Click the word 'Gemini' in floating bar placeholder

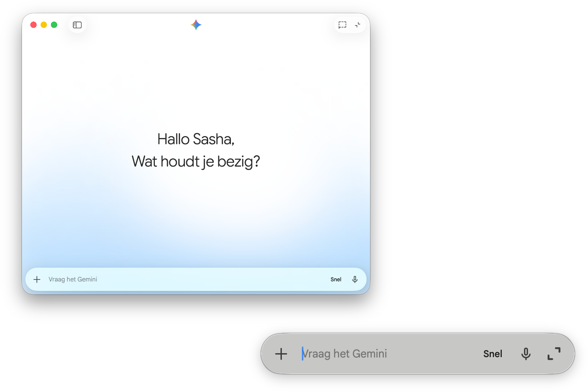(369, 354)
